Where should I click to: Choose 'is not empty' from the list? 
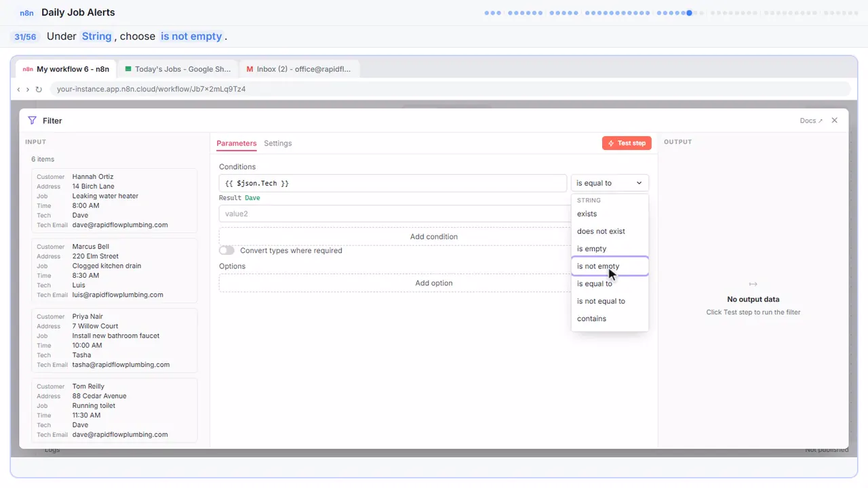(610, 266)
